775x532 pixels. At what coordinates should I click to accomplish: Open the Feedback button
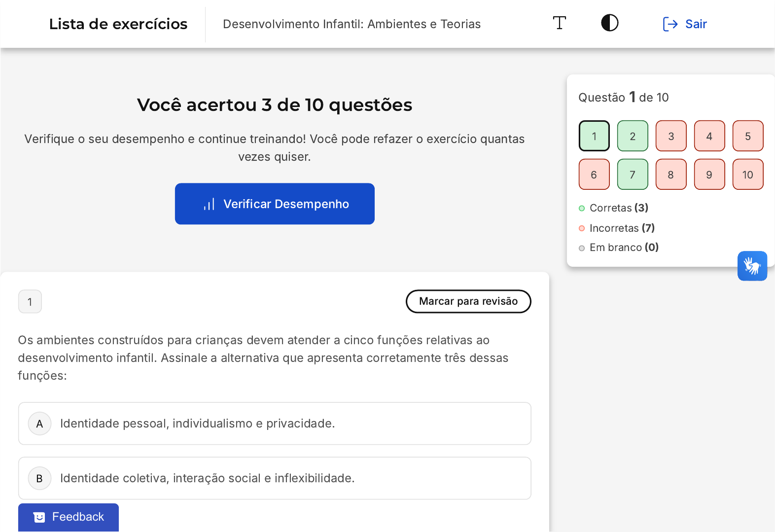69,517
